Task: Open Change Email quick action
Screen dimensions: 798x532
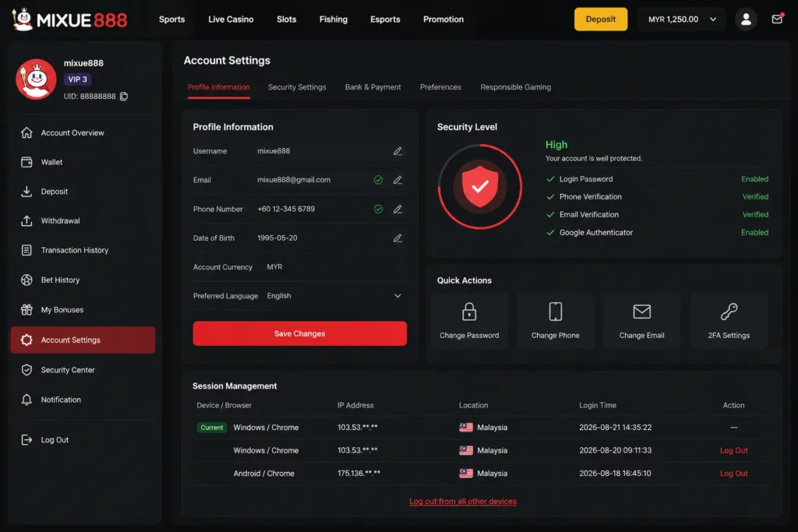Action: click(642, 321)
